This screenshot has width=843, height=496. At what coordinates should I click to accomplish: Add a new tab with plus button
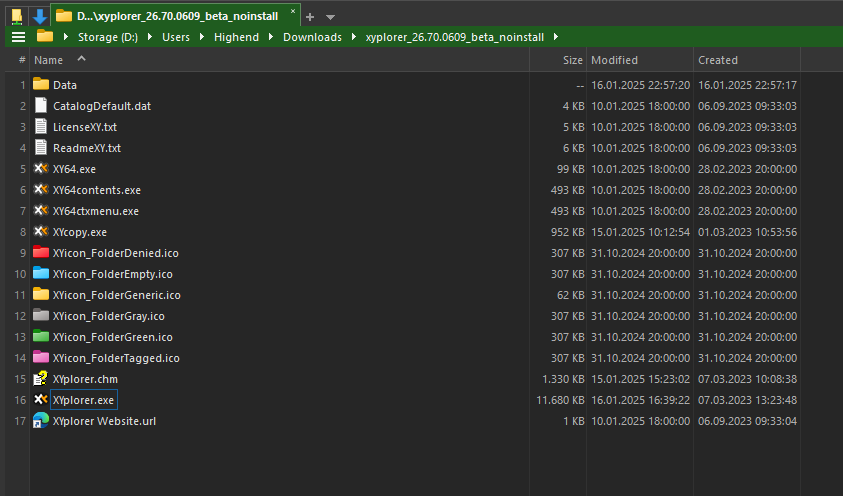[x=310, y=17]
